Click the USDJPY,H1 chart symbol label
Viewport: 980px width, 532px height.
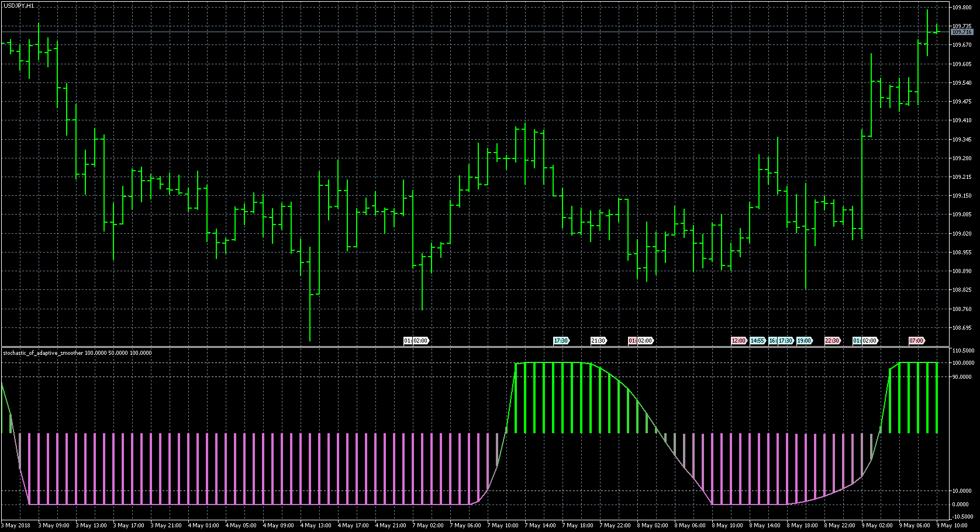18,5
